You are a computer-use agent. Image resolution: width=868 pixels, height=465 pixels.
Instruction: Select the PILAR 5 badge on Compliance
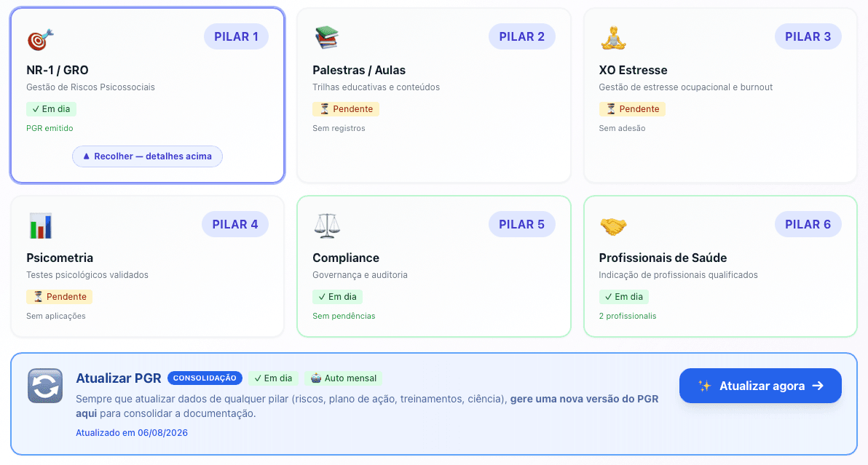point(521,224)
